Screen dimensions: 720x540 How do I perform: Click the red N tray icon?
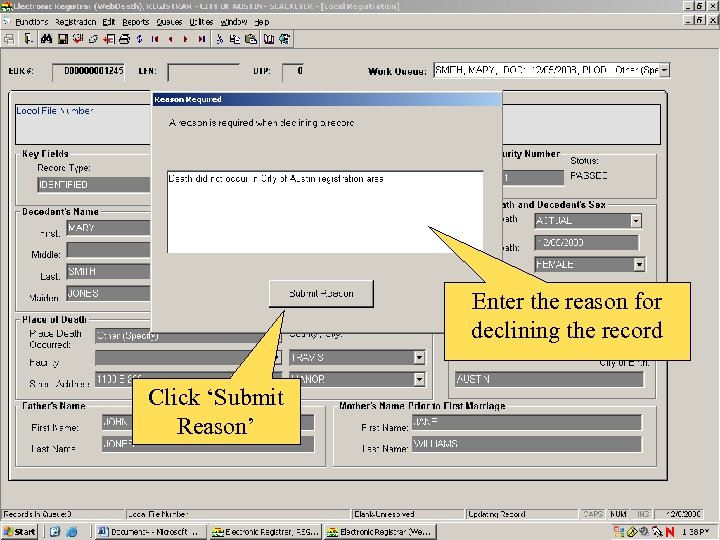coord(670,532)
